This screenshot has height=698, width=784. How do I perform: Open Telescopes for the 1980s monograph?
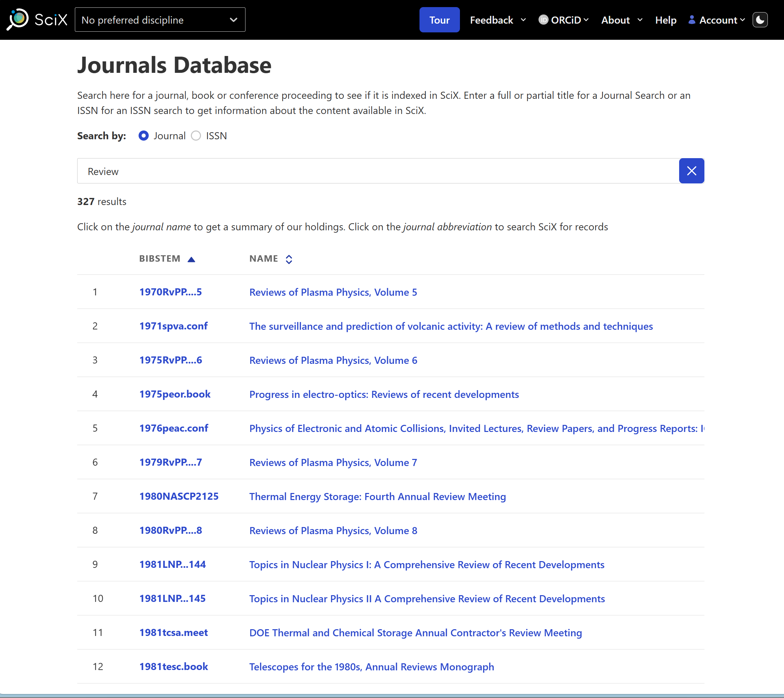coord(371,667)
